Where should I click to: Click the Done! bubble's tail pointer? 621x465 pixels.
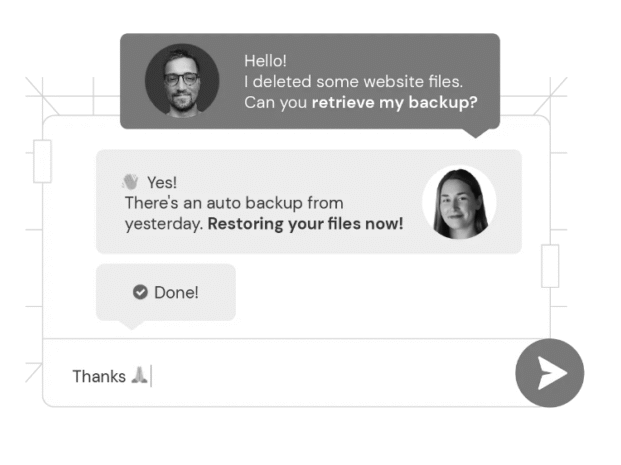pos(131,324)
